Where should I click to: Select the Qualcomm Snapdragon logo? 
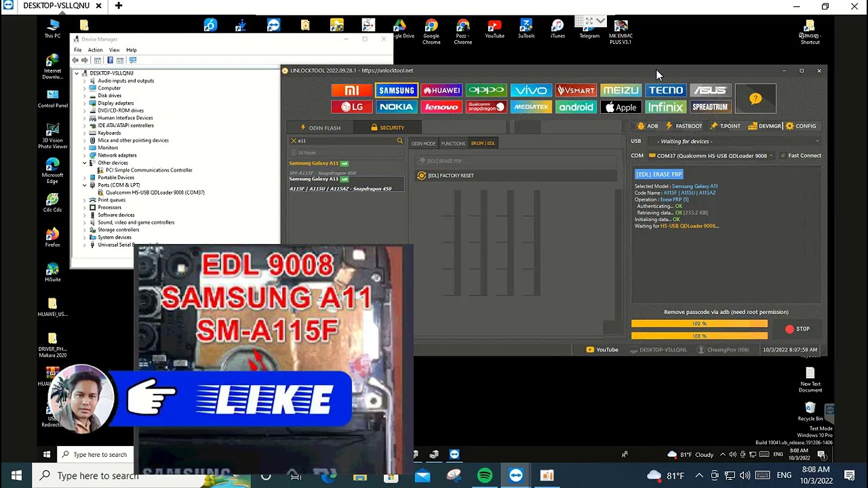486,107
